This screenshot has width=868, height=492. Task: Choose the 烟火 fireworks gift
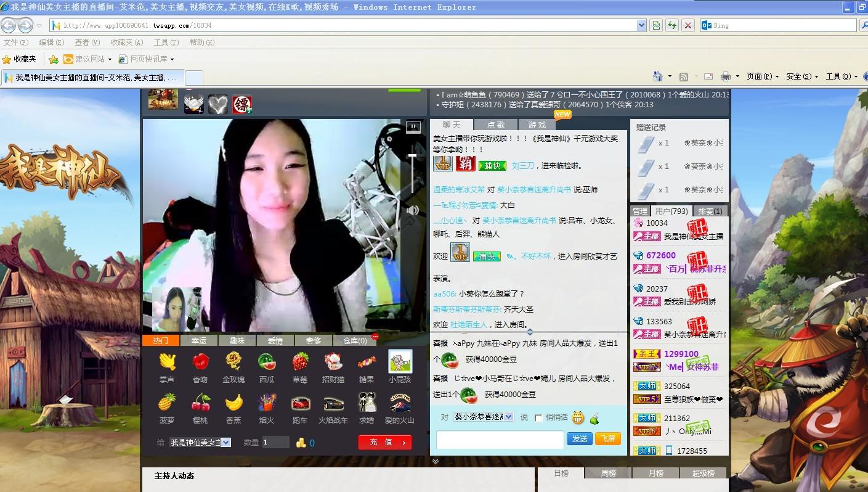267,404
